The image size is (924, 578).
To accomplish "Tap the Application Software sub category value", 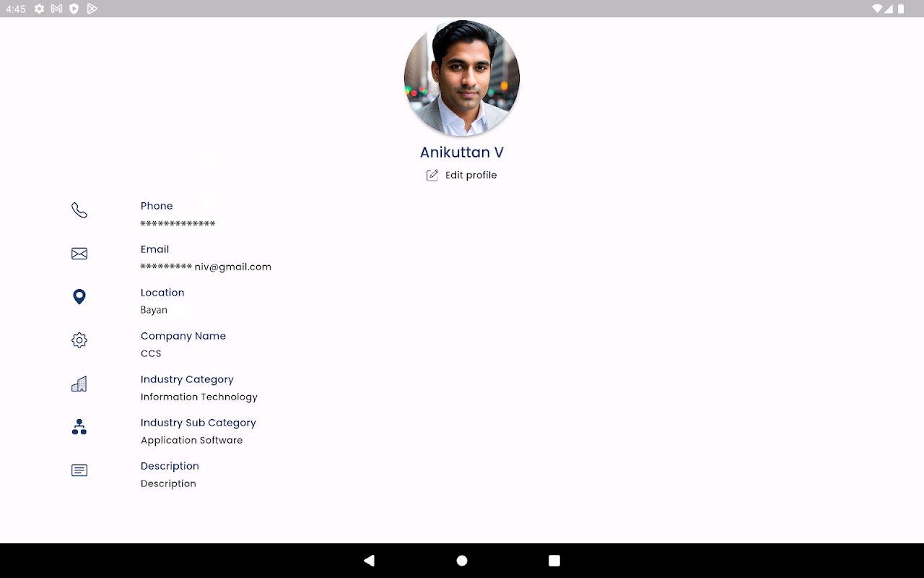I will 192,440.
